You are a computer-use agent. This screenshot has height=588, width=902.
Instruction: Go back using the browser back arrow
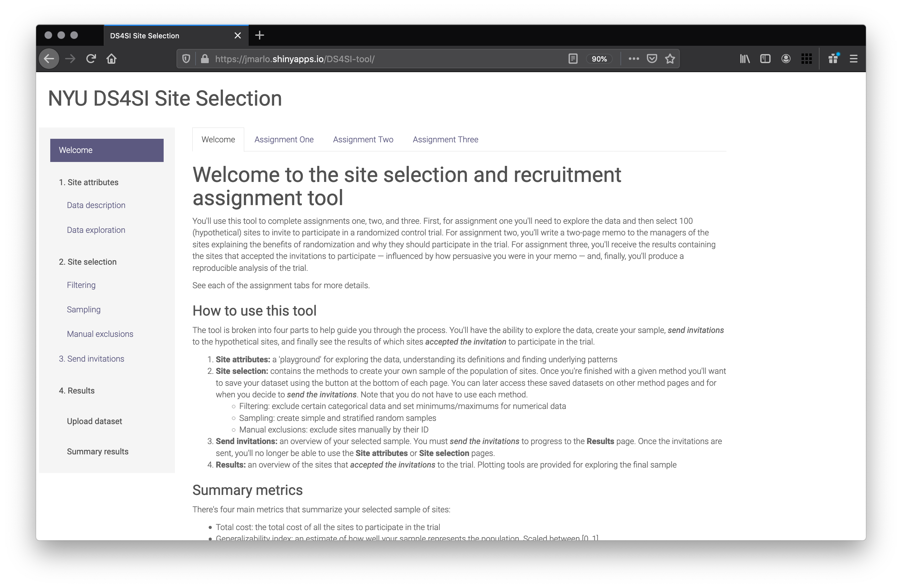point(49,59)
